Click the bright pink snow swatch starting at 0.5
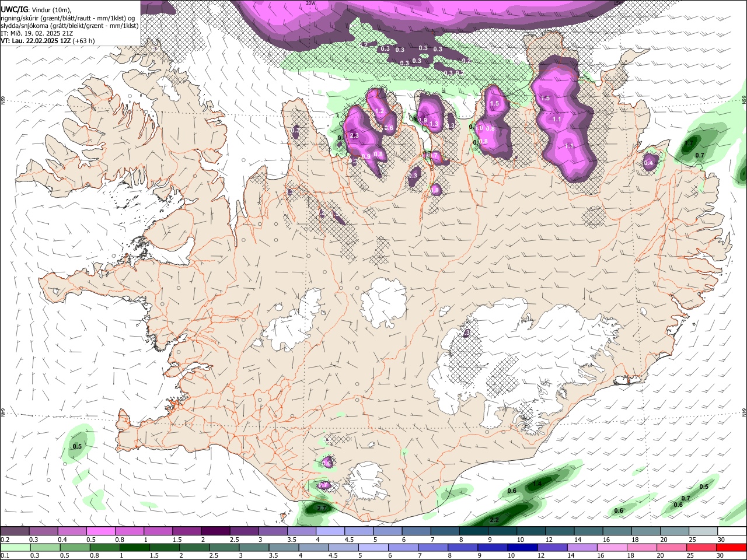 coord(100,531)
